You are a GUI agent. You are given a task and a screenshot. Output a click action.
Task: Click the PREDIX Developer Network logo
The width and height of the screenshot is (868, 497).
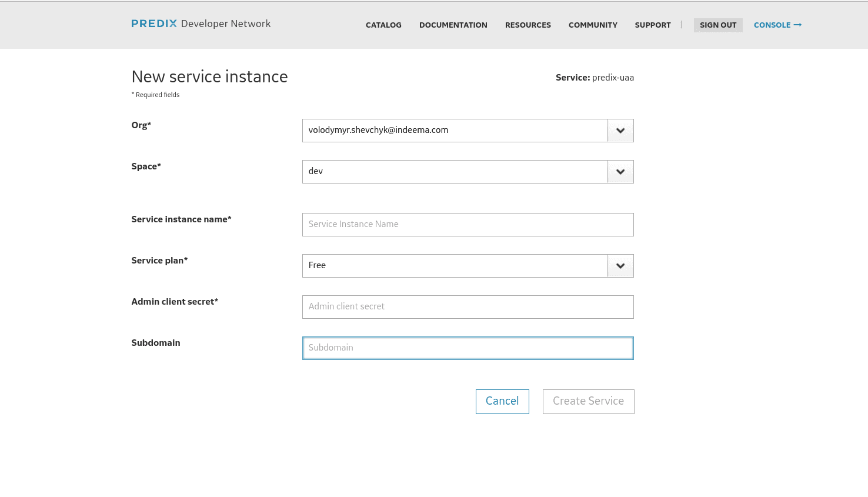[201, 24]
